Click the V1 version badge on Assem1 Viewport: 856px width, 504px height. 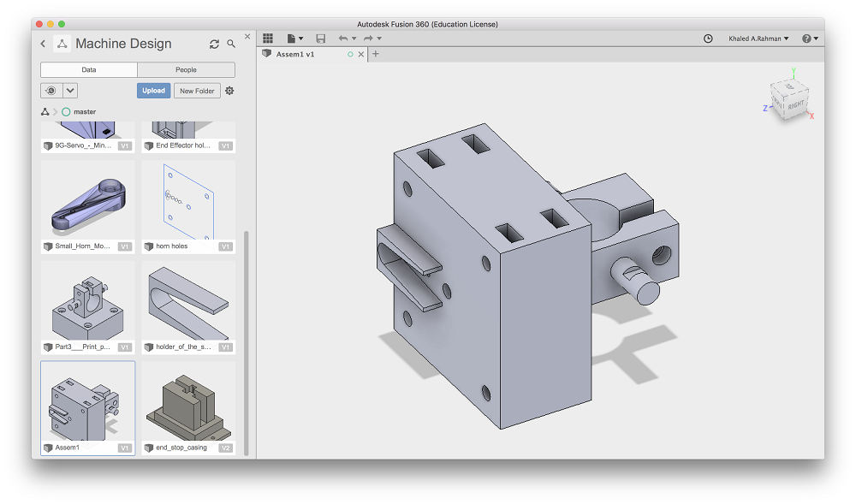(x=125, y=448)
